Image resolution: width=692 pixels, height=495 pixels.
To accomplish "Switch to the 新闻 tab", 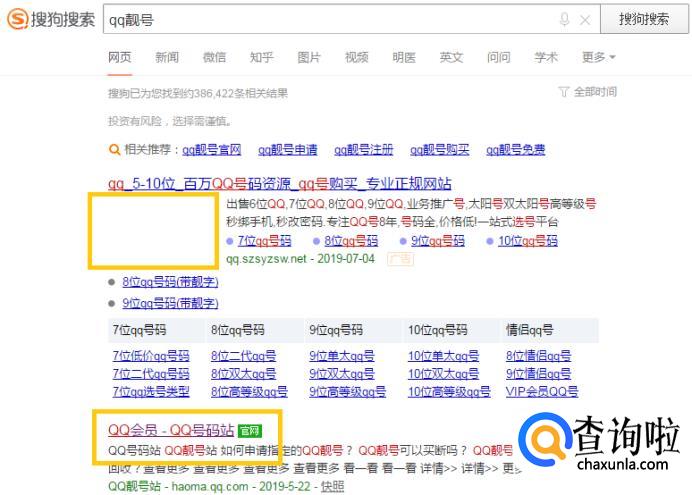I will point(167,57).
